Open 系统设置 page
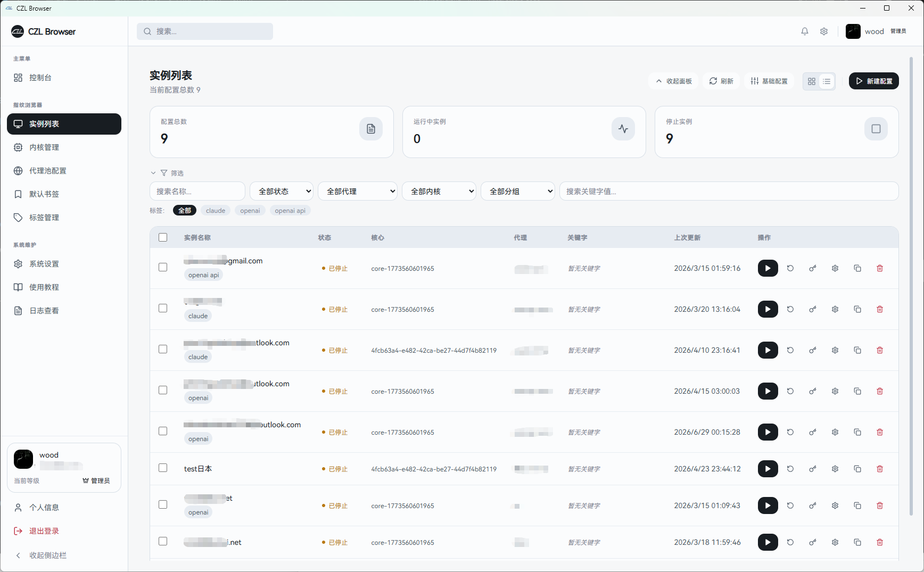924x572 pixels. pos(64,264)
